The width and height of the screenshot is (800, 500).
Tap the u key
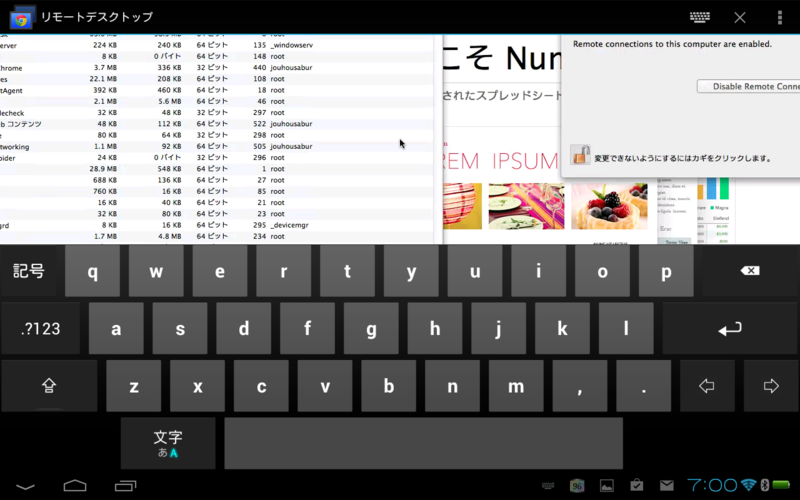coord(475,271)
